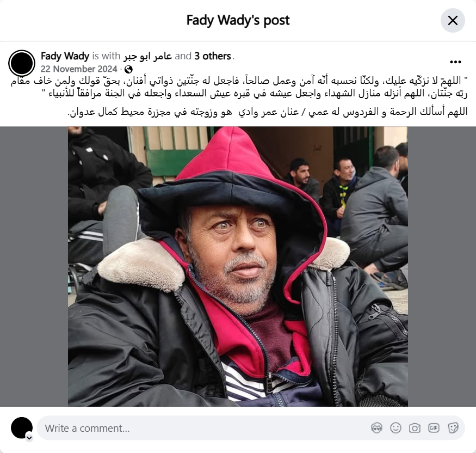Open Fady Wady's profile name link

click(x=65, y=56)
